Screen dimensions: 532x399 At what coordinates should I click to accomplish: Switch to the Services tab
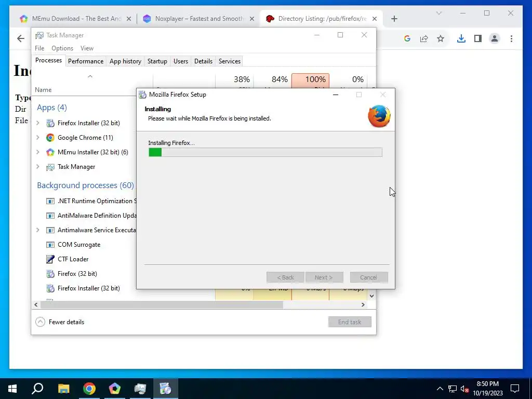pos(229,61)
